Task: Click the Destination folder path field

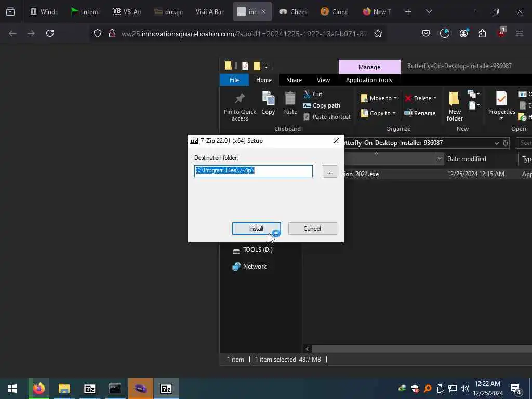Action: 254,171
